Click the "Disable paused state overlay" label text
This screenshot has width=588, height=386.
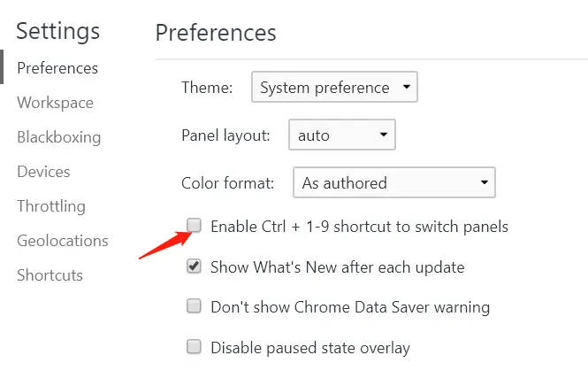coord(310,348)
